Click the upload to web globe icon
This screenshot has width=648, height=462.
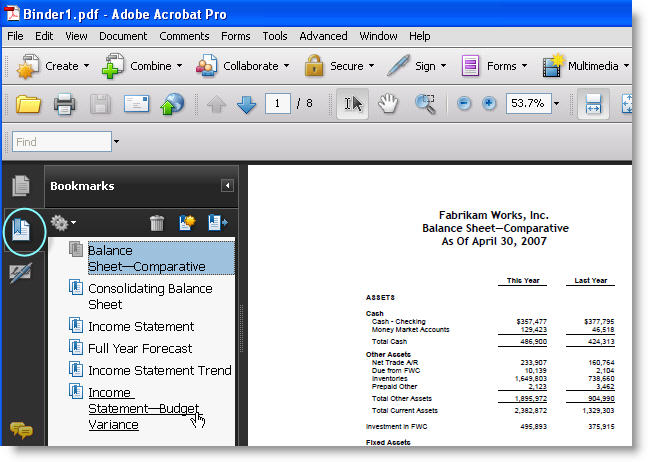pyautogui.click(x=172, y=104)
